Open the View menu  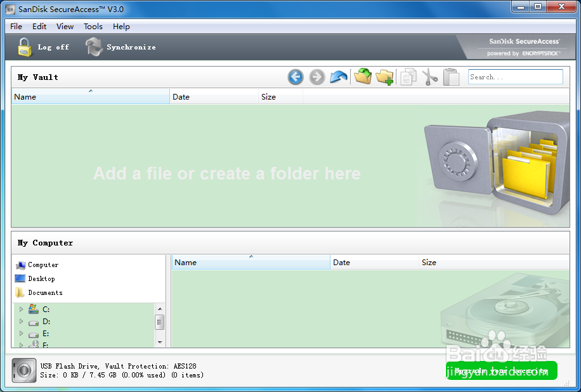[x=65, y=26]
